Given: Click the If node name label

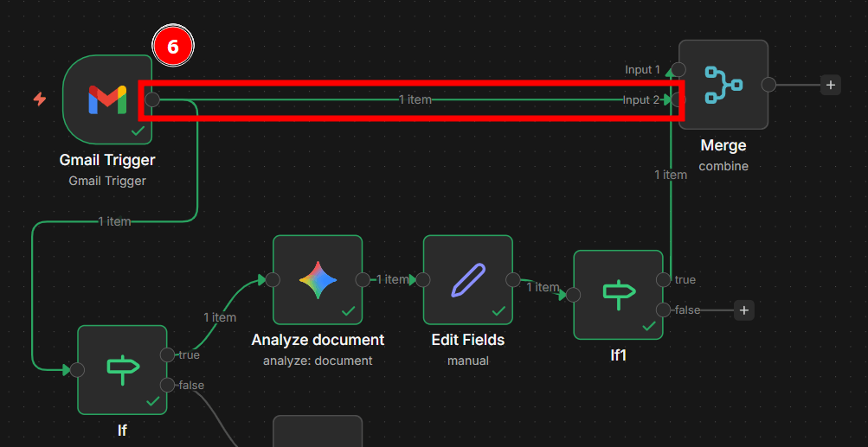Looking at the screenshot, I should tap(122, 430).
